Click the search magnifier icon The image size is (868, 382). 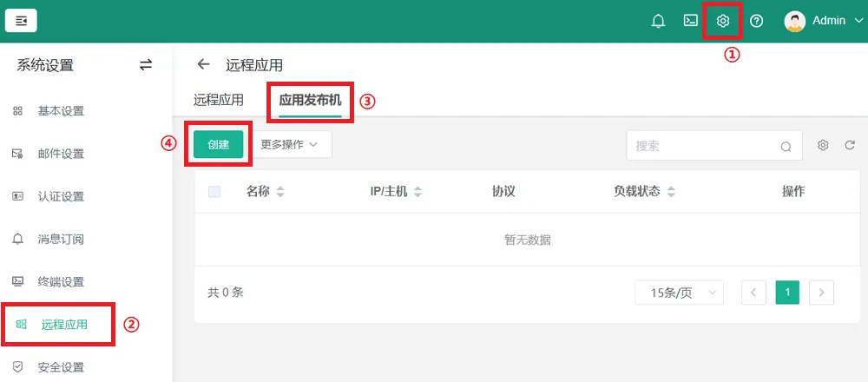(x=786, y=147)
